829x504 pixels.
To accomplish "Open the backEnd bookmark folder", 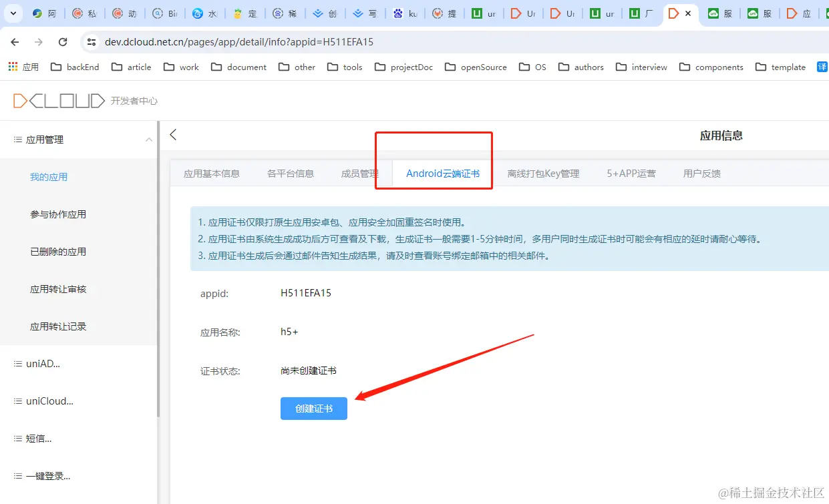I will pyautogui.click(x=75, y=67).
